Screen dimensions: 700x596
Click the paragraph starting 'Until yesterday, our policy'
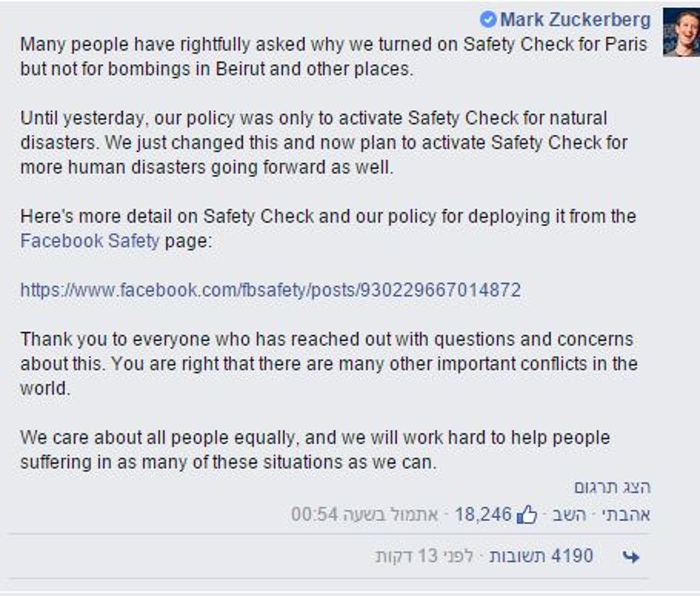tap(323, 142)
